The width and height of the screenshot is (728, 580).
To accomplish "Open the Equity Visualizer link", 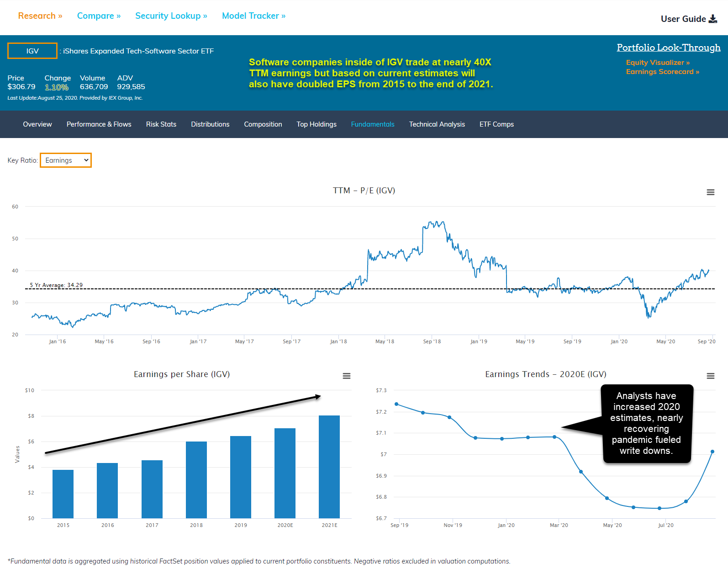I will [658, 63].
